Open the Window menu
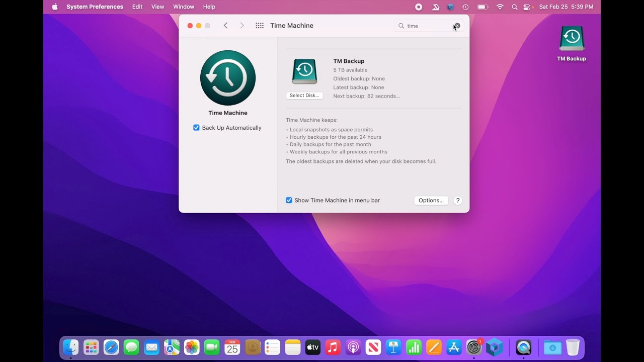This screenshot has width=644, height=362. point(184,7)
